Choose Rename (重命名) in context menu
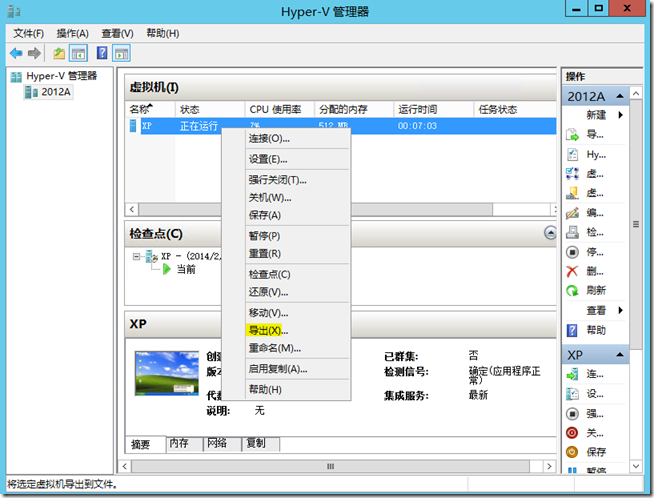This screenshot has width=654, height=498. (286, 348)
